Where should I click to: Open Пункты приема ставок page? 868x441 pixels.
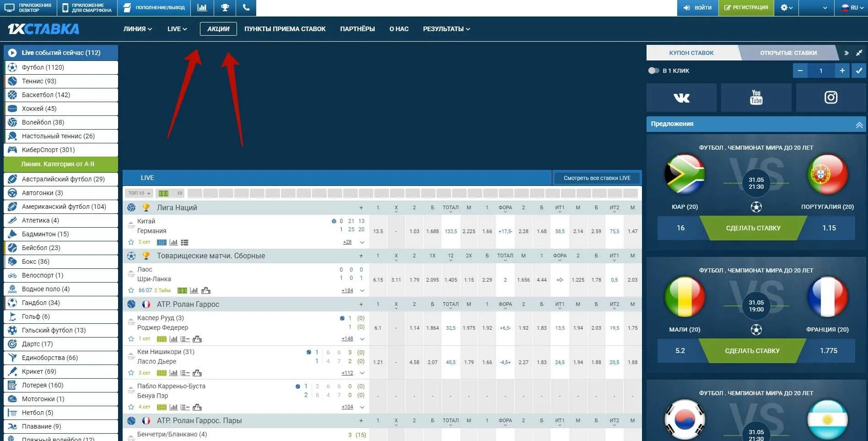(x=285, y=29)
